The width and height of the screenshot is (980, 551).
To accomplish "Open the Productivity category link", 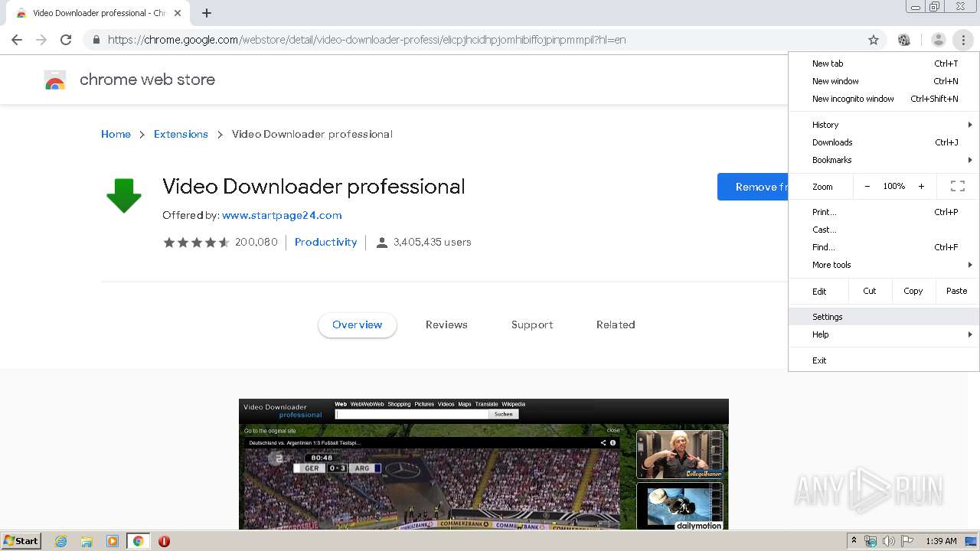I will [325, 242].
